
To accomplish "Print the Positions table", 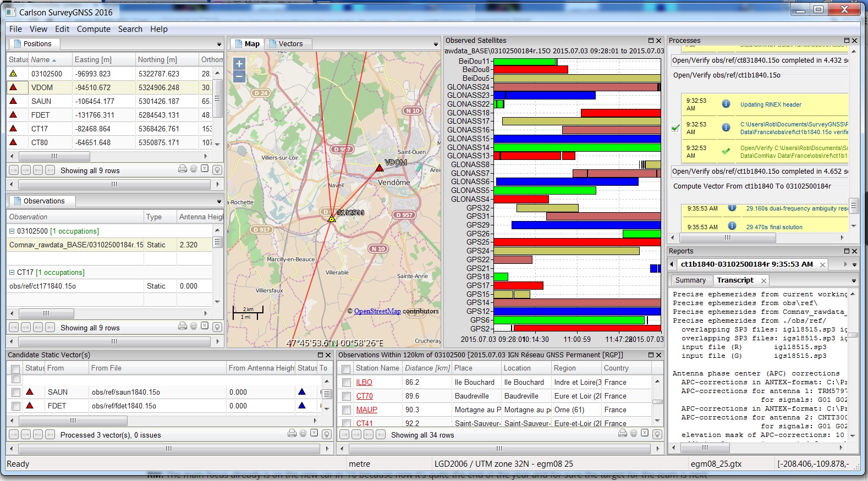I will pos(183,169).
